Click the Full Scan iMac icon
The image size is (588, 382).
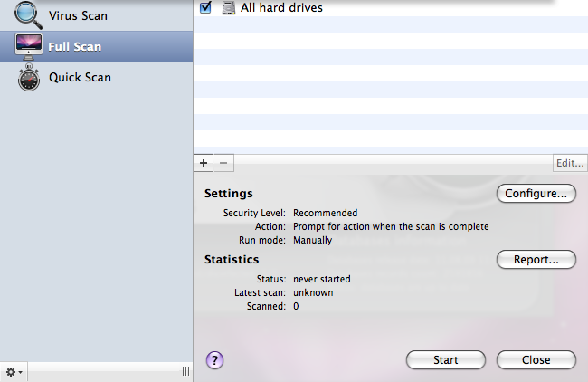(x=29, y=46)
